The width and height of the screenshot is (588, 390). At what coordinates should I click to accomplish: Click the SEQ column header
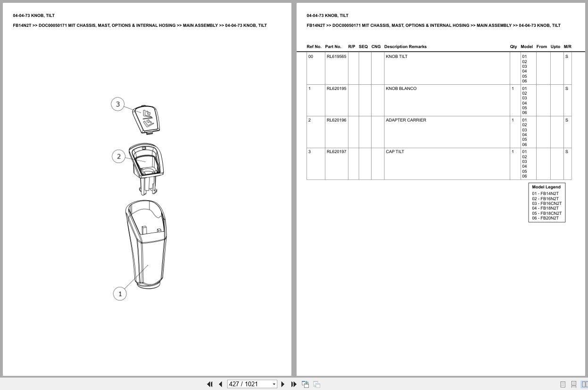tap(363, 47)
